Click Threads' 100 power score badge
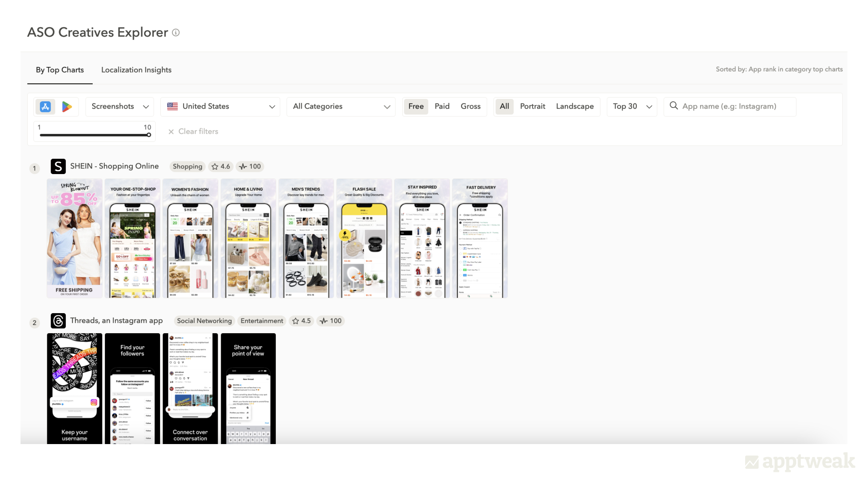The width and height of the screenshot is (868, 482). point(331,321)
